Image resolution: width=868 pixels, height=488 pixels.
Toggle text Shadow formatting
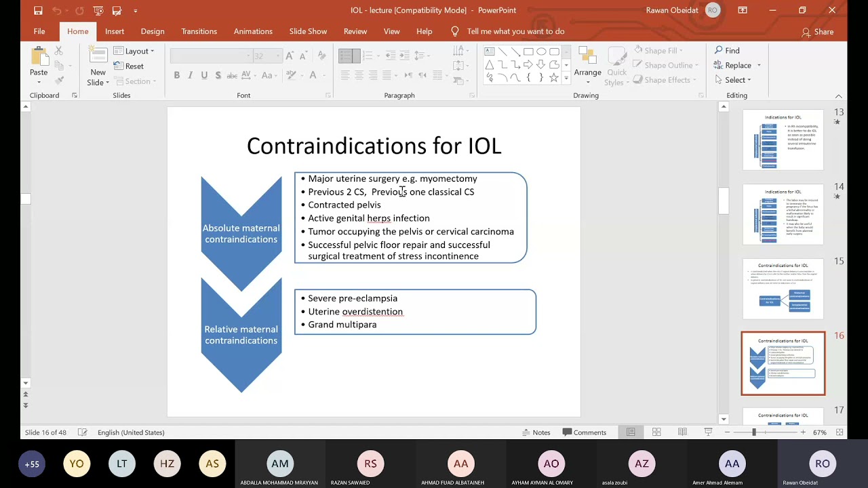click(218, 75)
